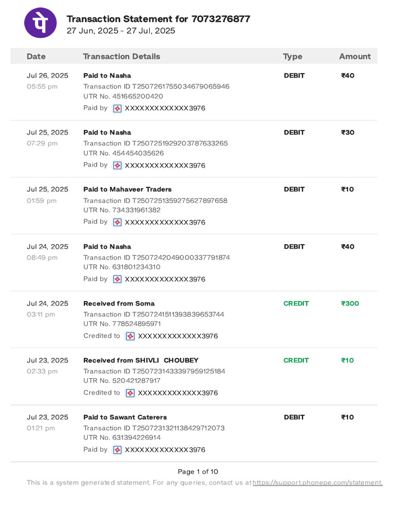Click the purple PhonePe logo
Viewport: 399px width, 532px height.
[41, 23]
